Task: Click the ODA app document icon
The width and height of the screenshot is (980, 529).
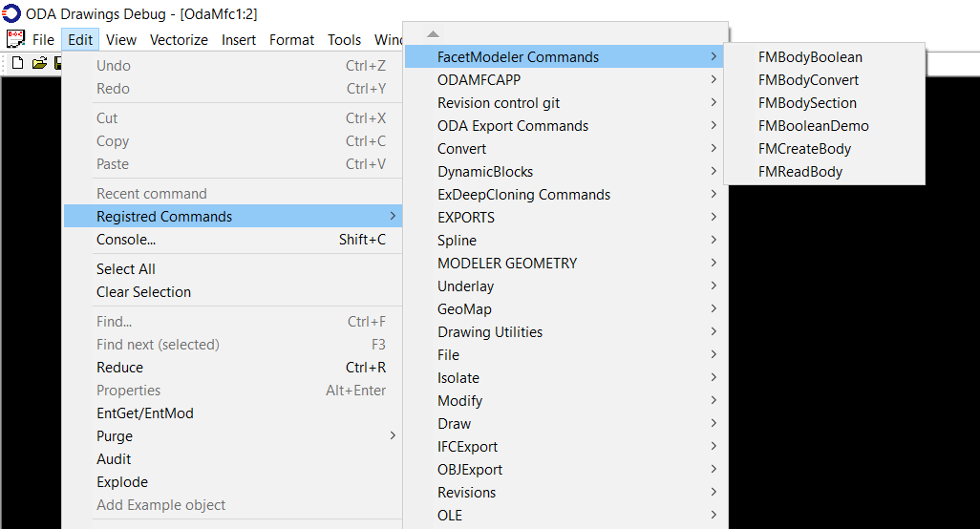Action: pyautogui.click(x=15, y=39)
